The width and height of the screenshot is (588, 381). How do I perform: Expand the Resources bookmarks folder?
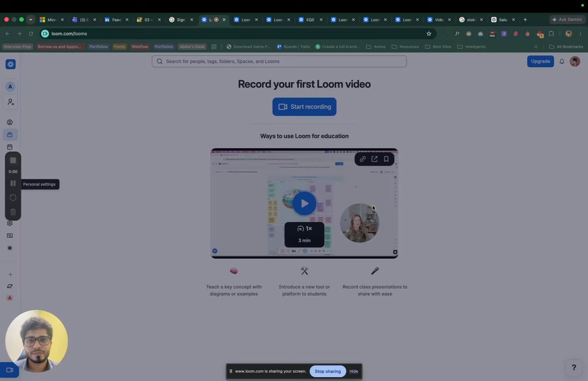pos(405,47)
